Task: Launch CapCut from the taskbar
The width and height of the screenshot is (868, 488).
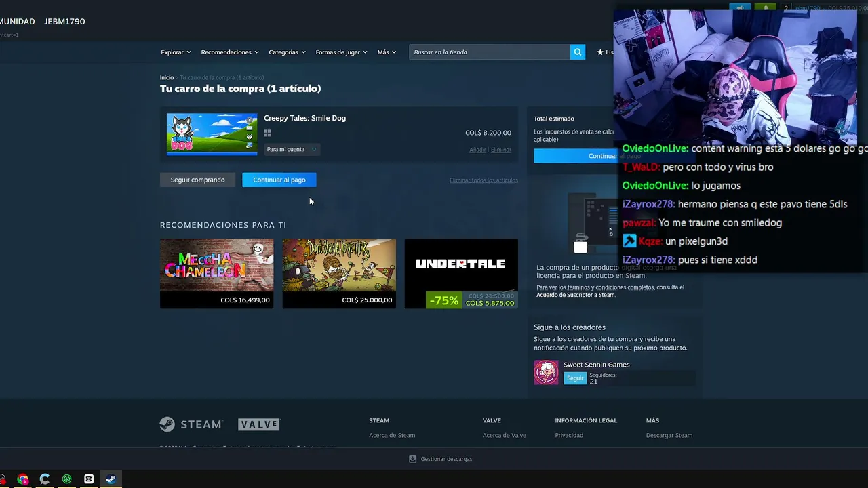Action: (x=89, y=479)
